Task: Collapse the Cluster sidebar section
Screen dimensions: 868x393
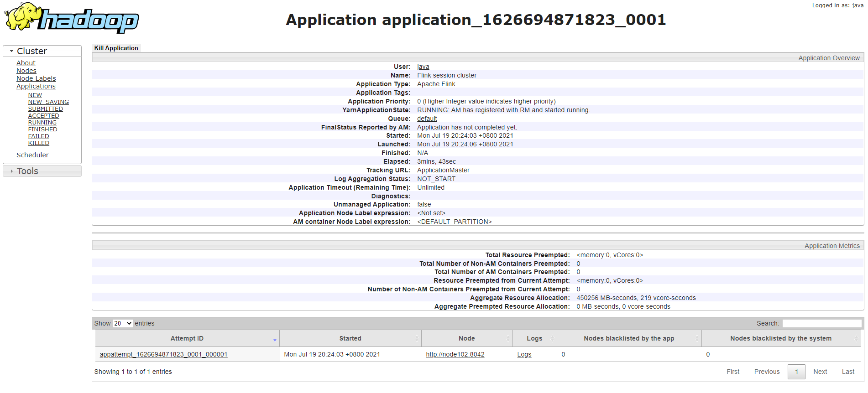Action: tap(42, 51)
